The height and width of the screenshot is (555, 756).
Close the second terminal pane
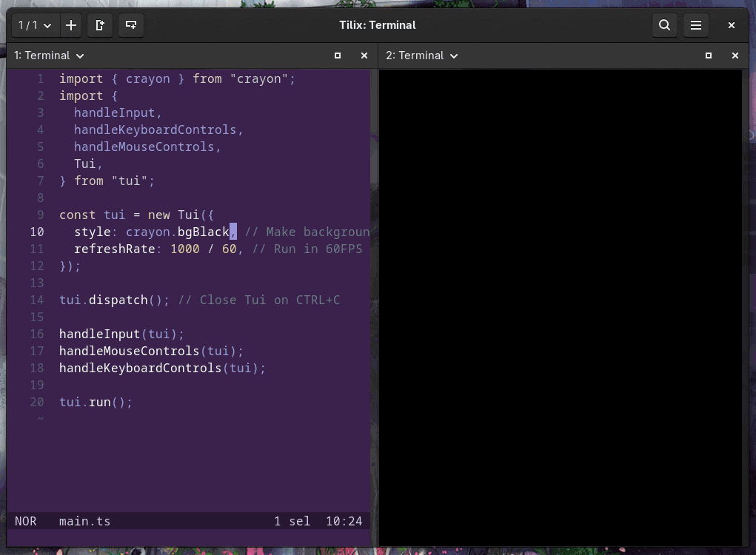735,55
